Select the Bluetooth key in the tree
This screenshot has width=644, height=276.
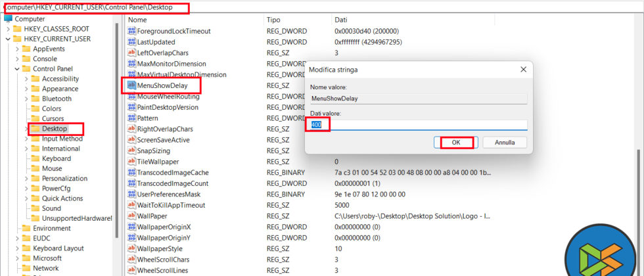click(57, 99)
